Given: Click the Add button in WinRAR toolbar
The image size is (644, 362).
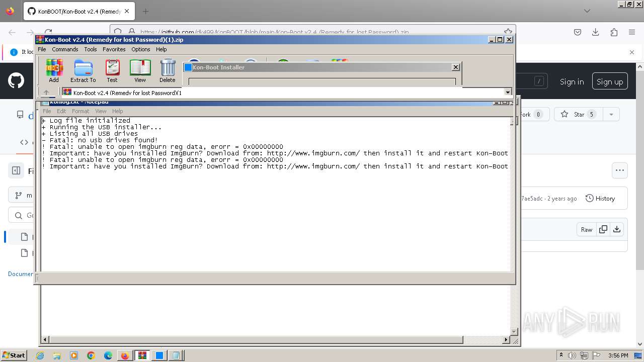Looking at the screenshot, I should 54,71.
